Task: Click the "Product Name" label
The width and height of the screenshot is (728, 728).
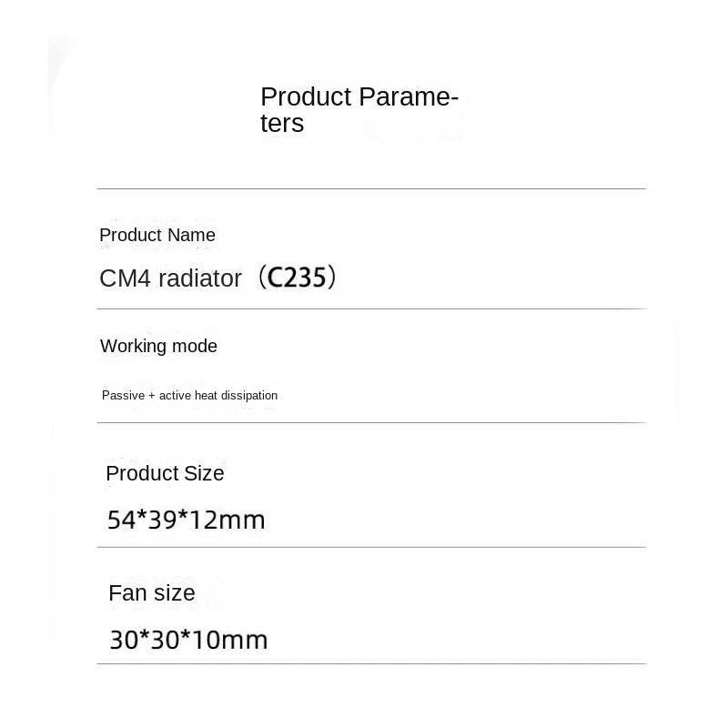Action: (x=157, y=235)
